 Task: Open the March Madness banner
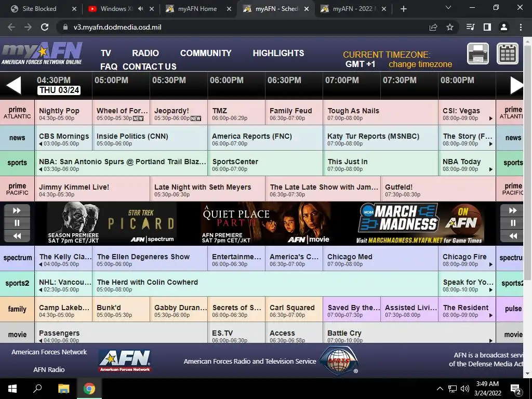pyautogui.click(x=420, y=223)
